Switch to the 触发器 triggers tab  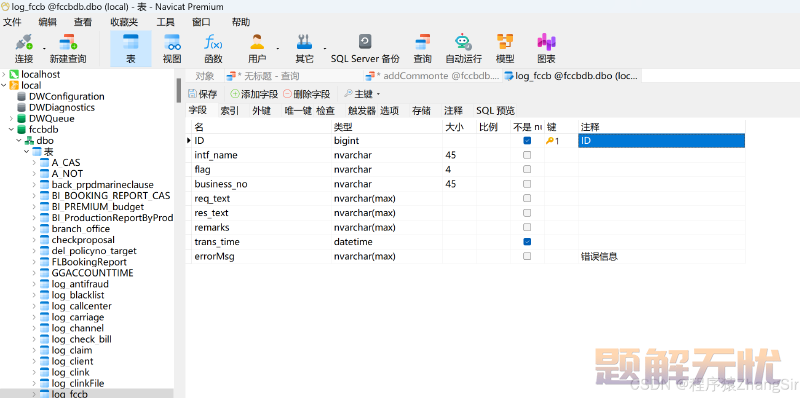tap(362, 111)
